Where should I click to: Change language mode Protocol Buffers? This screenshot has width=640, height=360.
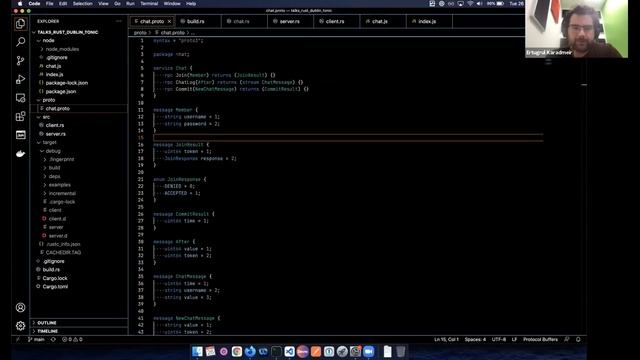point(540,340)
